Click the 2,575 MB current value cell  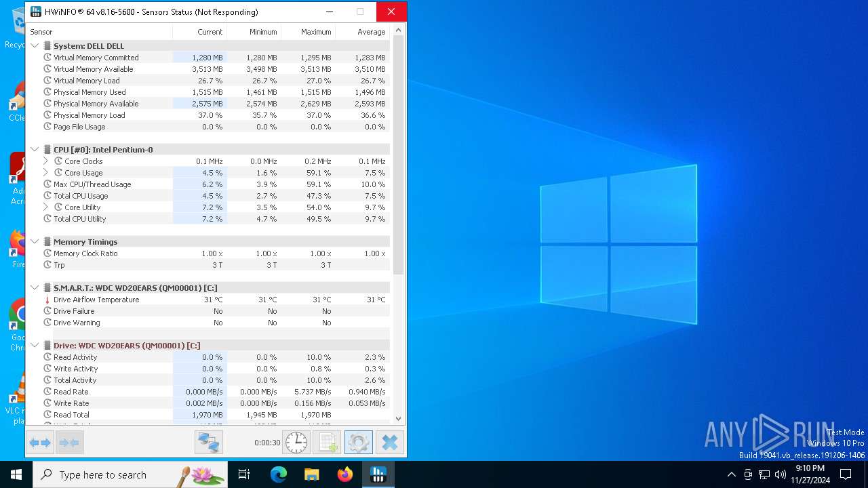click(x=199, y=104)
